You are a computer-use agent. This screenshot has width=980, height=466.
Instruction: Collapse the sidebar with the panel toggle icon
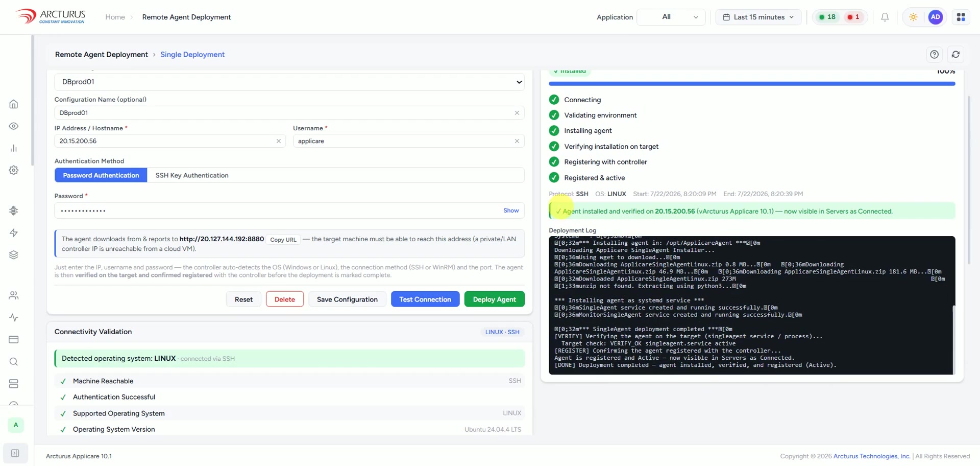tap(15, 453)
